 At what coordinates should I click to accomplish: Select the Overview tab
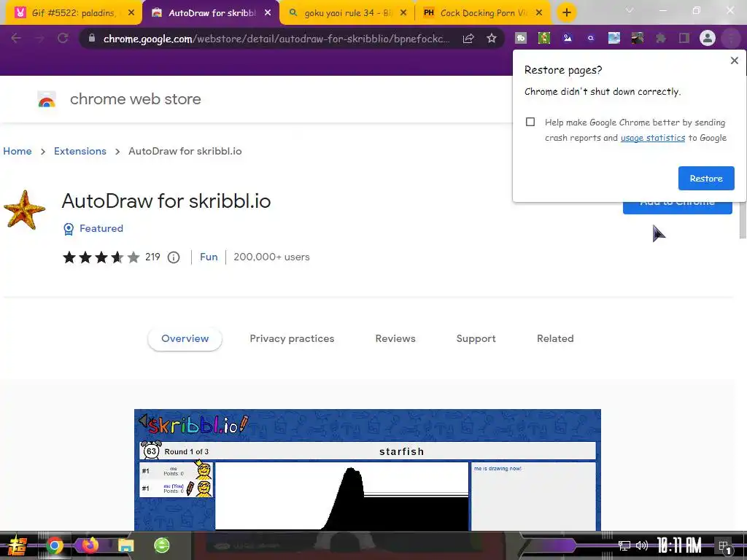(185, 338)
